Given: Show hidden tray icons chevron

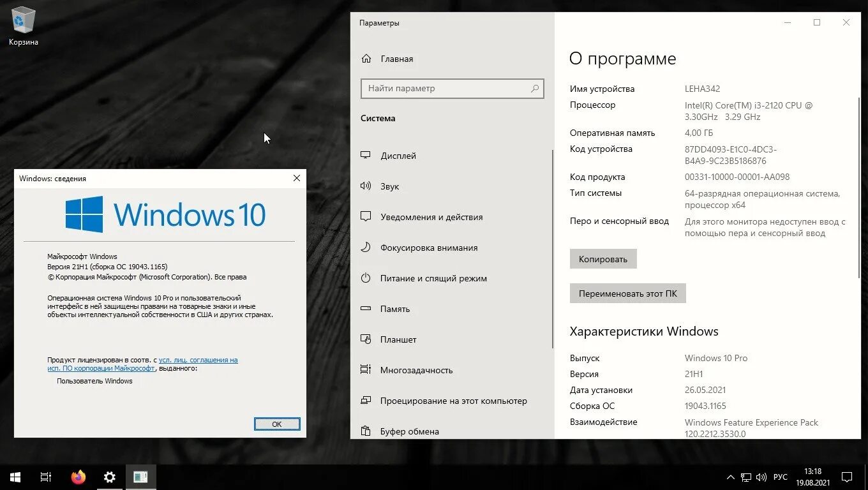Looking at the screenshot, I should (x=731, y=477).
